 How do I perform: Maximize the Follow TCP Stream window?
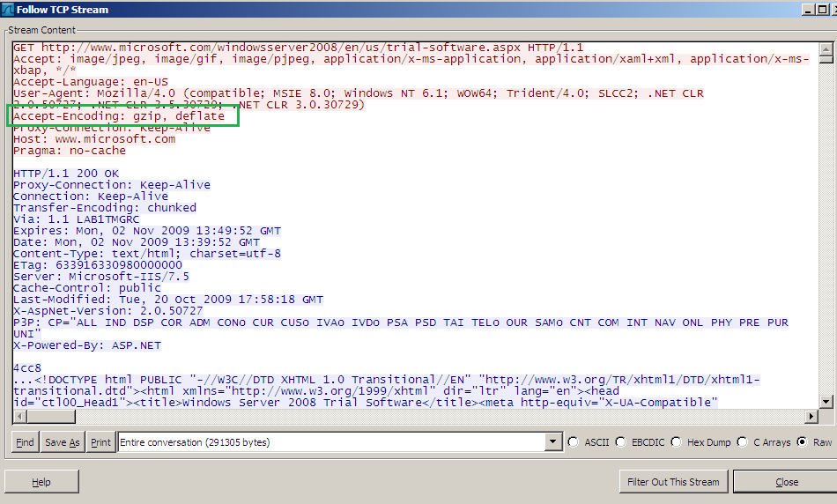(x=825, y=9)
